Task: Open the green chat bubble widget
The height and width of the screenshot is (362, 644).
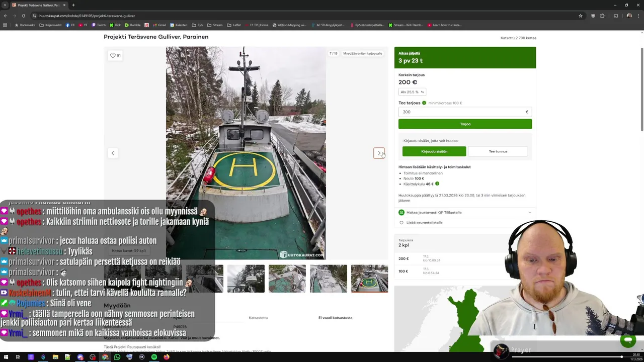Action: 628,340
